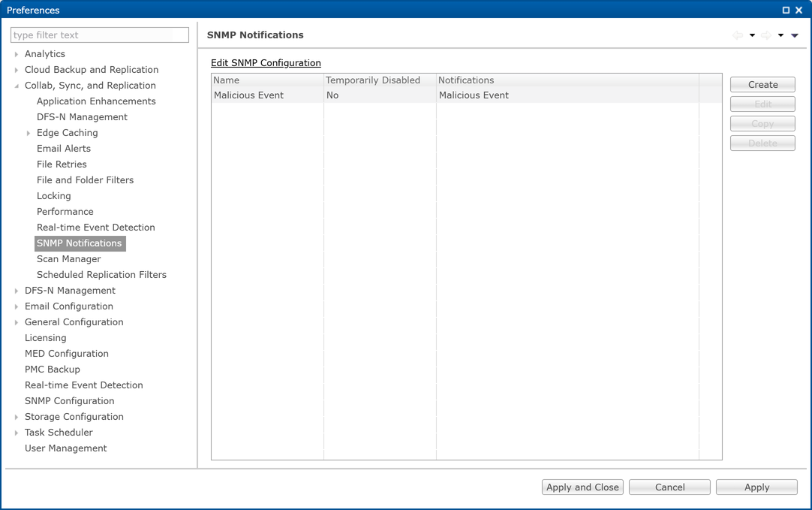Open File Retries preferences
Screen dimensions: 812x510
62,164
